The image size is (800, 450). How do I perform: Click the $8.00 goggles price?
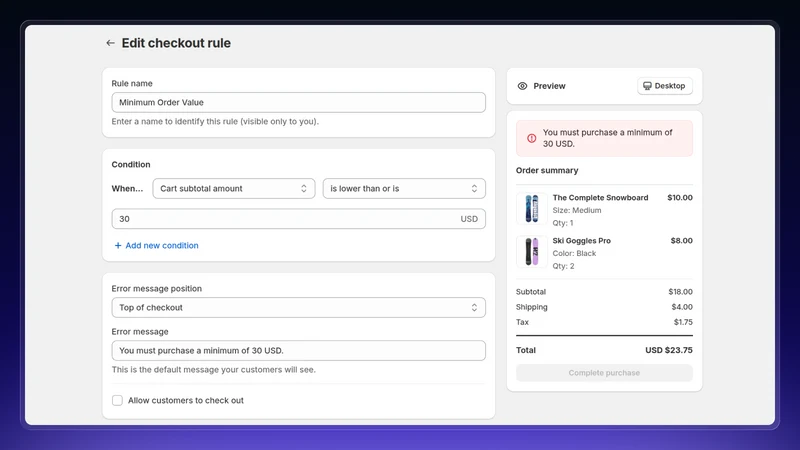[682, 241]
